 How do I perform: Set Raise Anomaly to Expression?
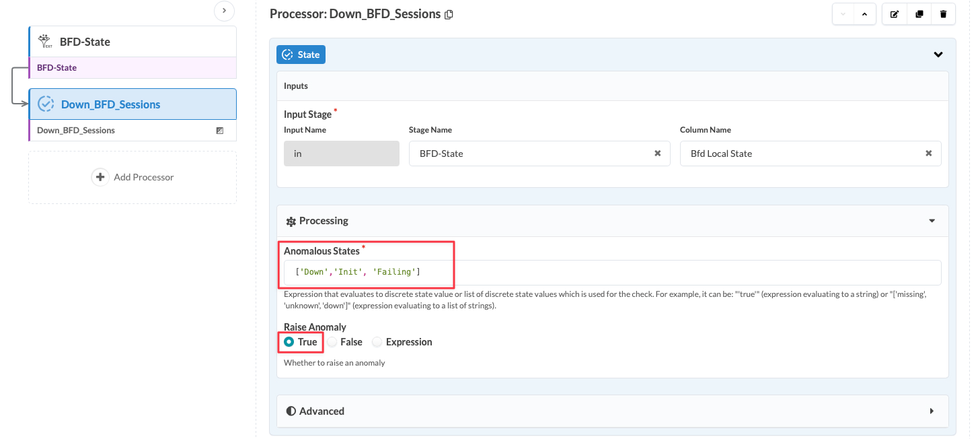coord(377,342)
